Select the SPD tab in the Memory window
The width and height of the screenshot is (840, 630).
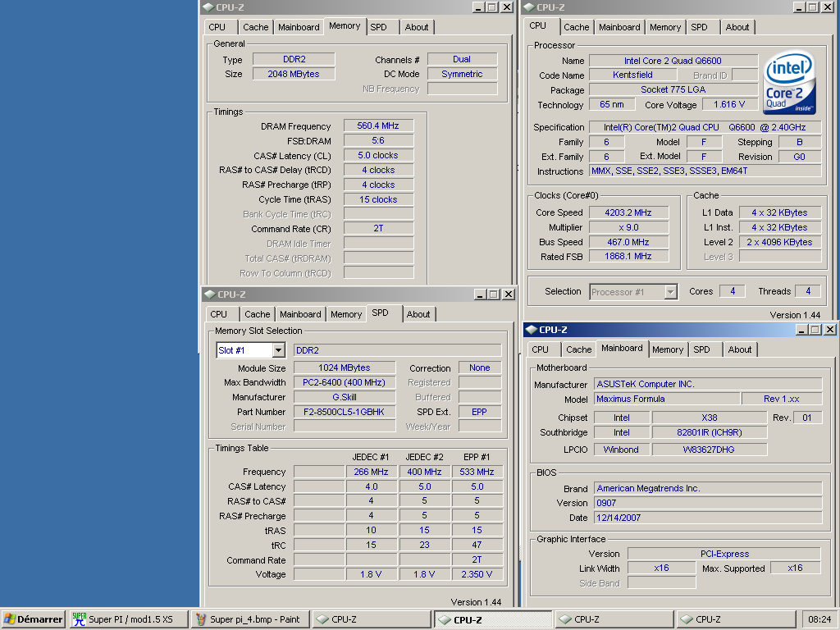coord(378,27)
